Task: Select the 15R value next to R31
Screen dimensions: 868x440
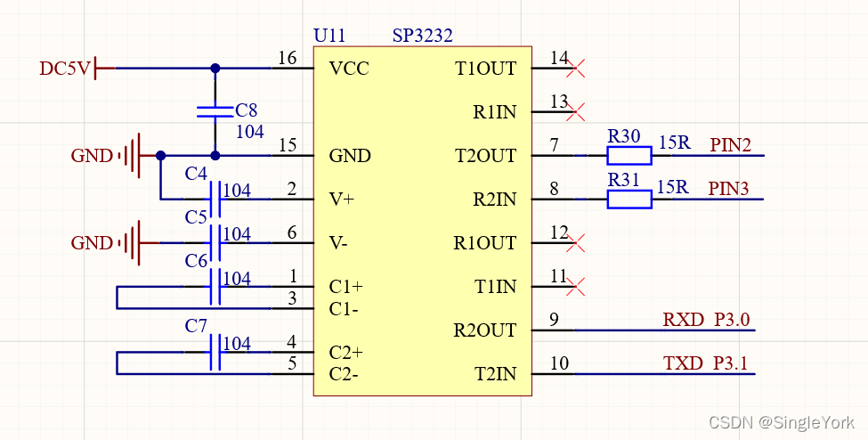Action: point(673,187)
